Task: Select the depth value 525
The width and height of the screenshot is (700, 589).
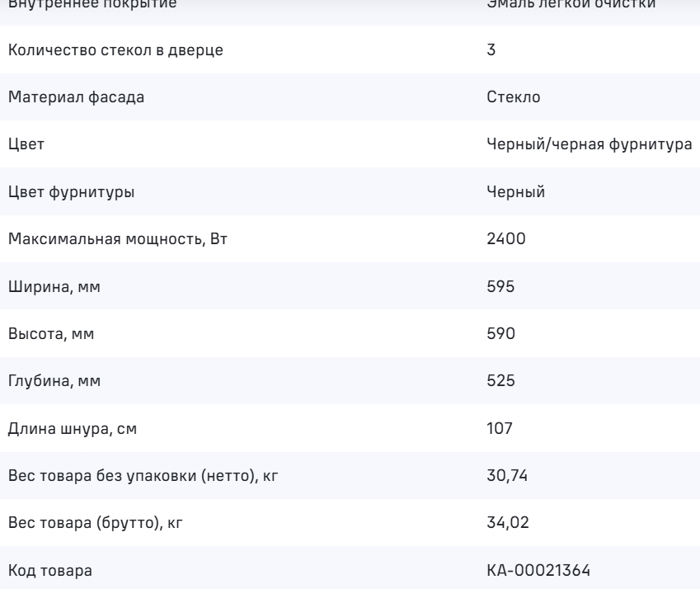Action: (500, 381)
